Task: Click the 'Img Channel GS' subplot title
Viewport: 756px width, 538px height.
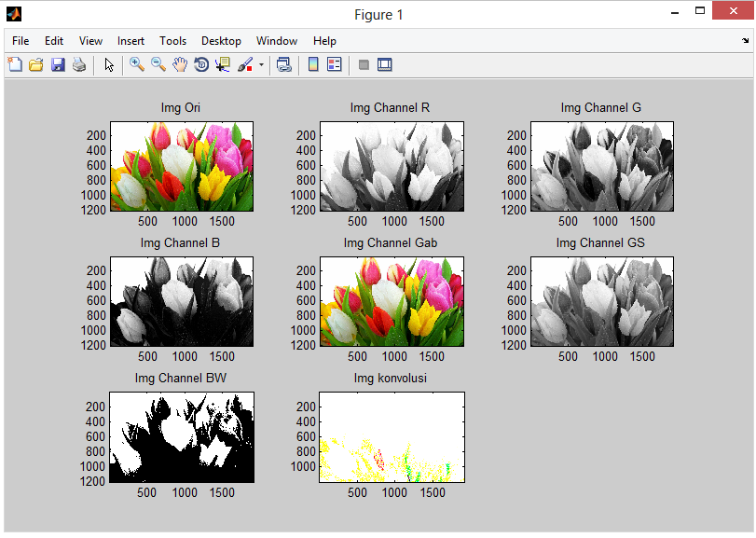Action: coord(600,242)
